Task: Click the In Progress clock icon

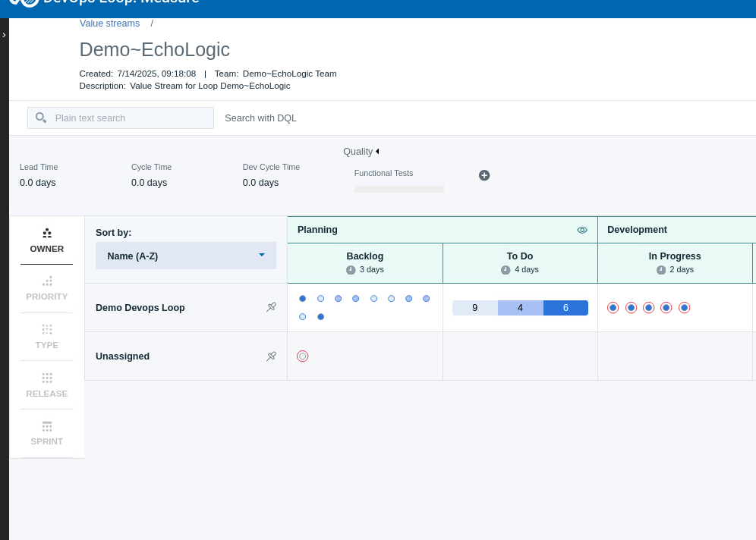Action: [661, 270]
